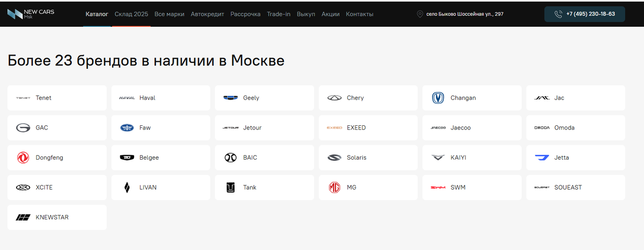Image resolution: width=644 pixels, height=250 pixels.
Task: Select Выкуп in the top menu
Action: [306, 14]
